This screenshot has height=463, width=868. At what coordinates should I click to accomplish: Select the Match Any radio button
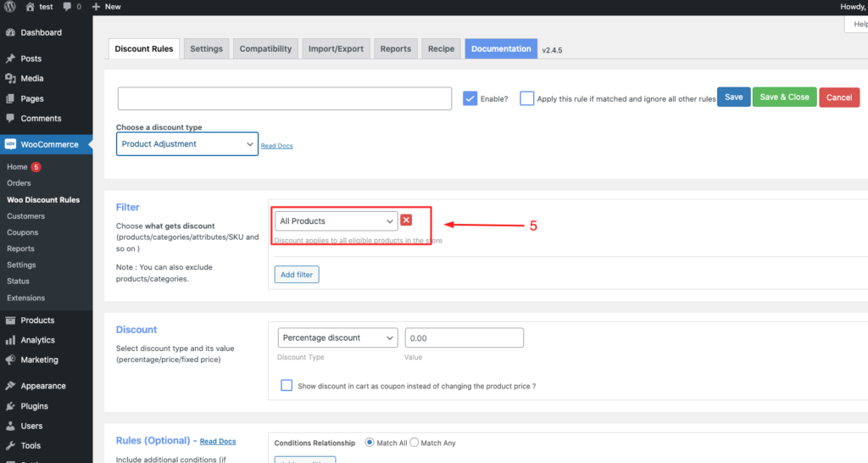[414, 443]
